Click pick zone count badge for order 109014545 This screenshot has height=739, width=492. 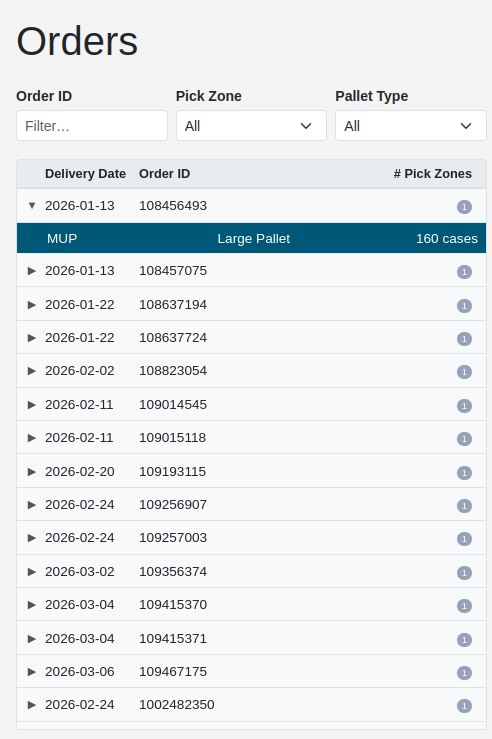[464, 405]
